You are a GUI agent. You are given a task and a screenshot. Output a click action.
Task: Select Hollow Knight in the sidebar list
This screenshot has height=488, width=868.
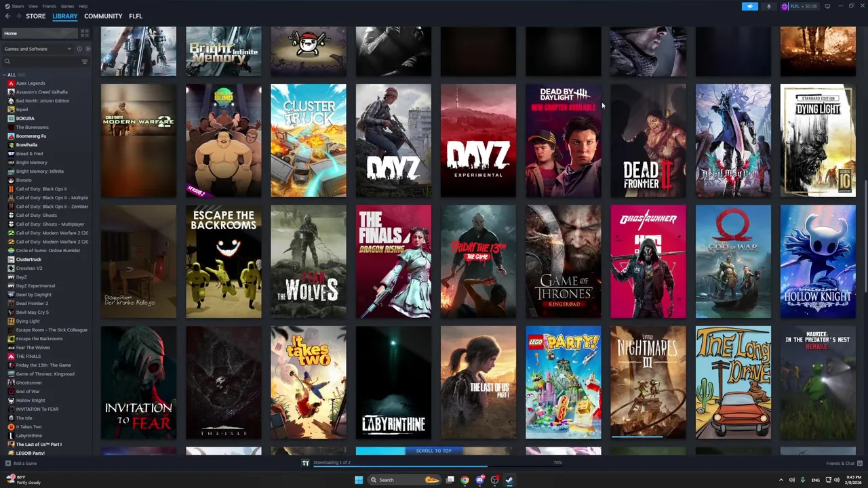coord(31,401)
